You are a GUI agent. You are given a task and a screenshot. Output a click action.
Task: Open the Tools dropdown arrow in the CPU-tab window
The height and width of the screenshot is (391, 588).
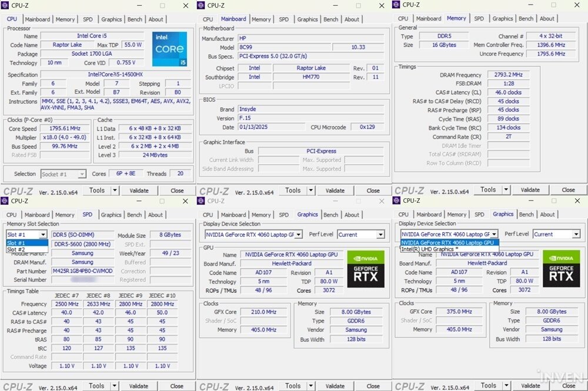pos(115,191)
